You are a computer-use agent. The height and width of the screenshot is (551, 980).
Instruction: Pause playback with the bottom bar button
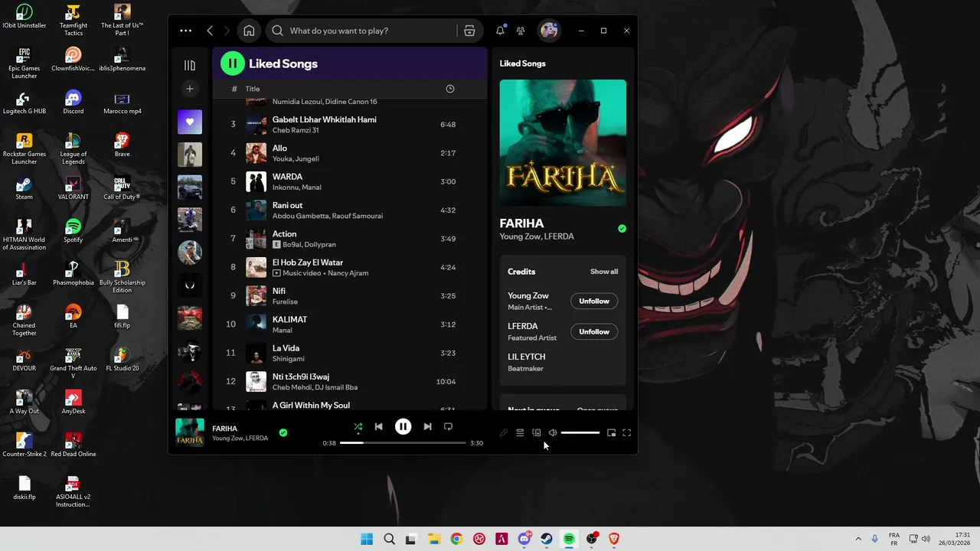tap(403, 427)
